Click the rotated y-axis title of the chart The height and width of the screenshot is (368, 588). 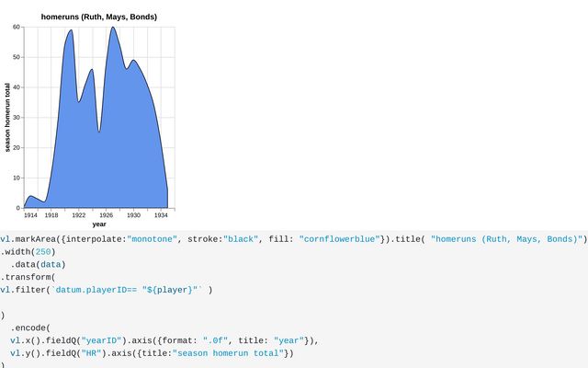click(x=7, y=118)
